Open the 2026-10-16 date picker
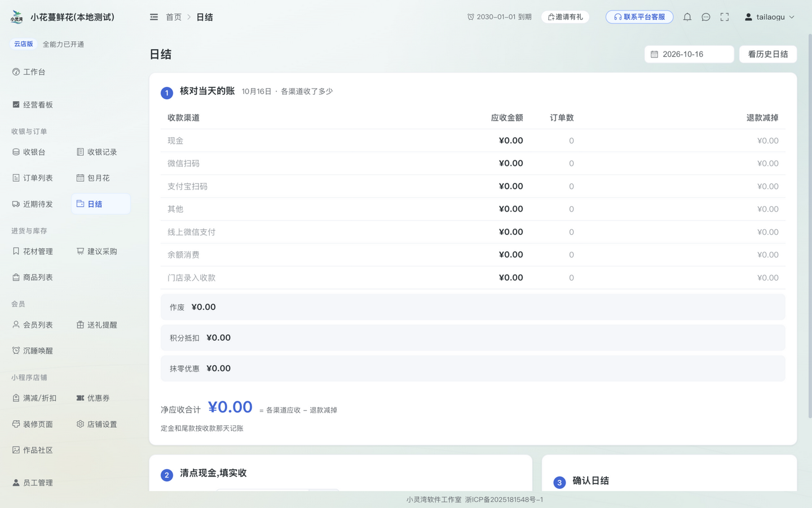The image size is (812, 508). [689, 54]
